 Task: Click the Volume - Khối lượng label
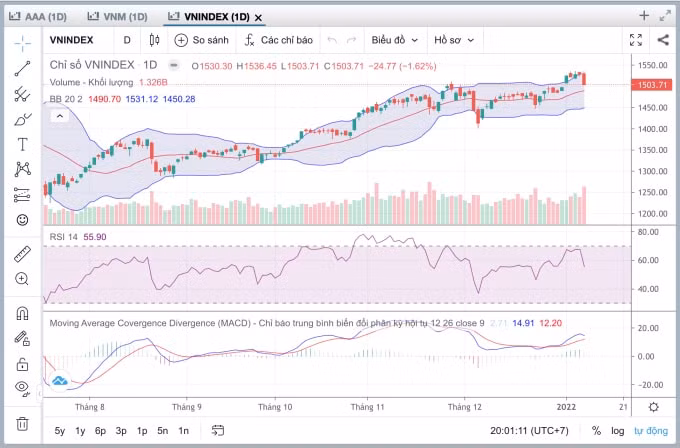pos(91,82)
